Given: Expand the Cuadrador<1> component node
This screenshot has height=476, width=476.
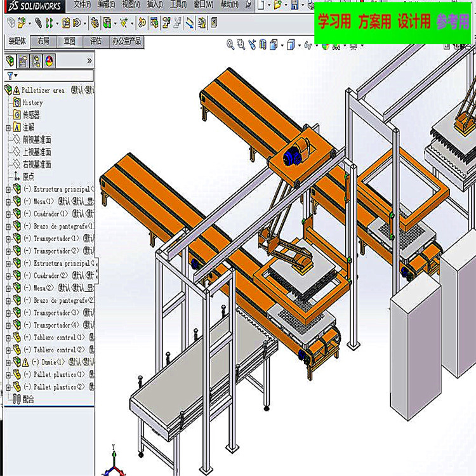Looking at the screenshot, I should pyautogui.click(x=8, y=215).
